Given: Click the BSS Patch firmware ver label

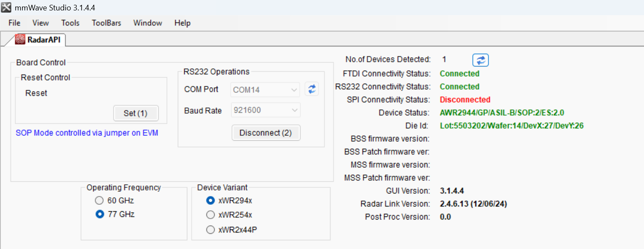Looking at the screenshot, I should (x=387, y=151).
